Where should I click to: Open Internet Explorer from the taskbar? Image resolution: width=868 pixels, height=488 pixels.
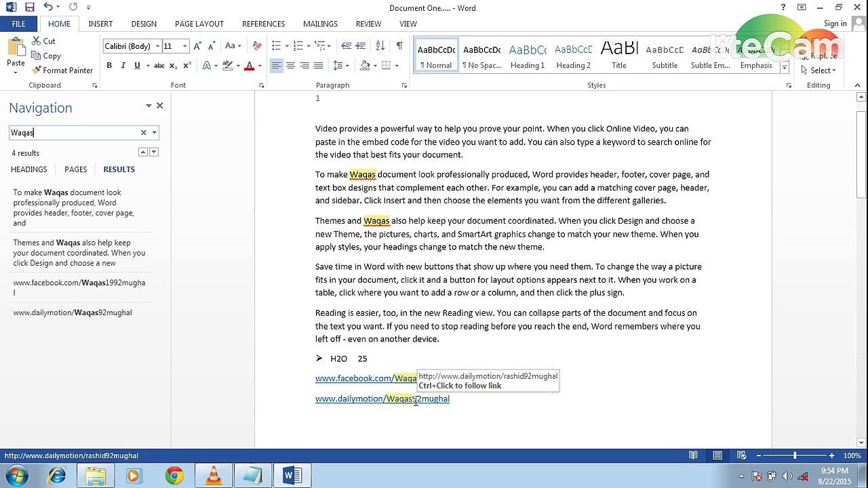57,476
